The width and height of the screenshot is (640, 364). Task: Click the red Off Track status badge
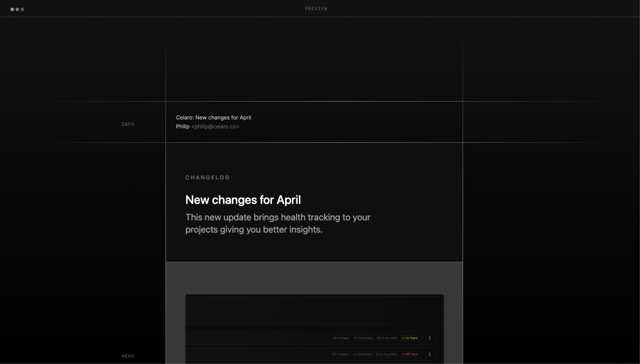[409, 354]
